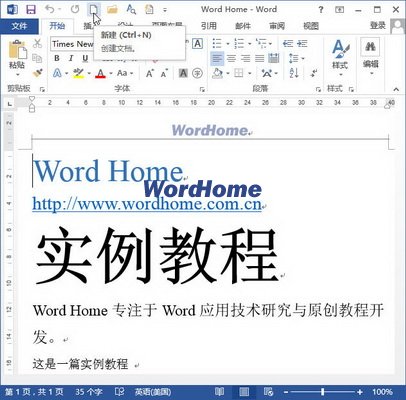Viewport: 406px width, 400px height.
Task: Toggle character border A
Action: [198, 44]
